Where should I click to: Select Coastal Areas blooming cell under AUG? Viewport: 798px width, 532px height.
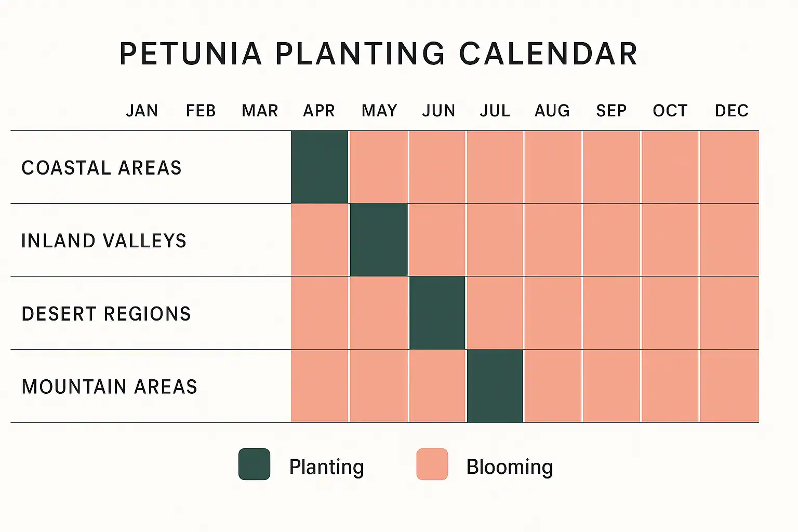coord(553,167)
